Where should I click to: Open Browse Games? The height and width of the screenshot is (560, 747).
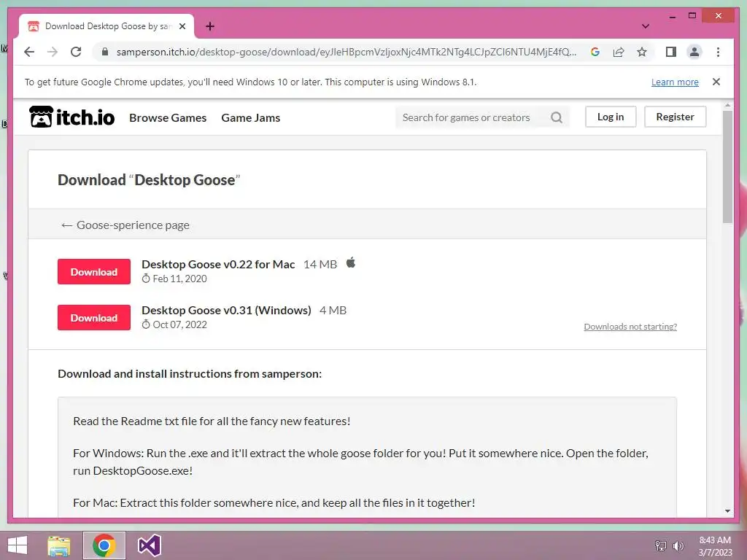pos(168,117)
